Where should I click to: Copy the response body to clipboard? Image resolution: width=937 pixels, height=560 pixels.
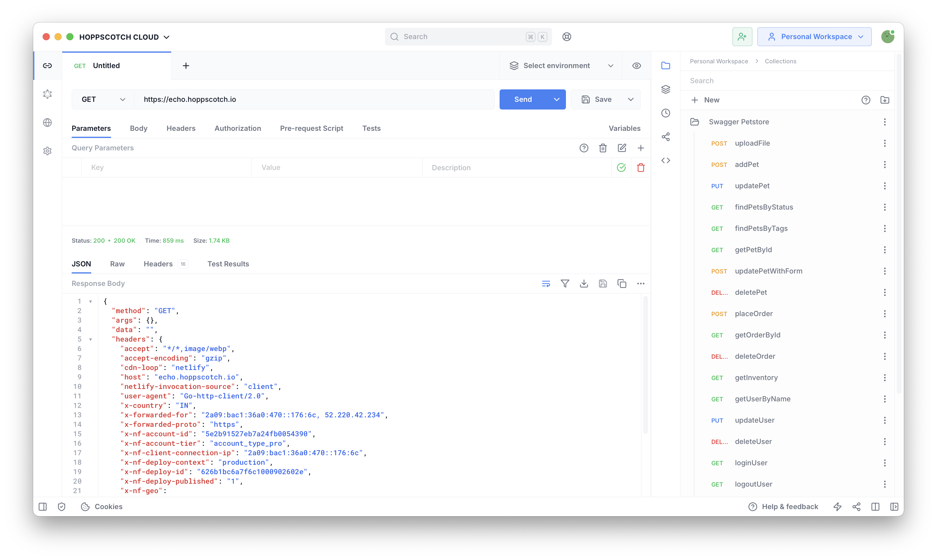[622, 283]
